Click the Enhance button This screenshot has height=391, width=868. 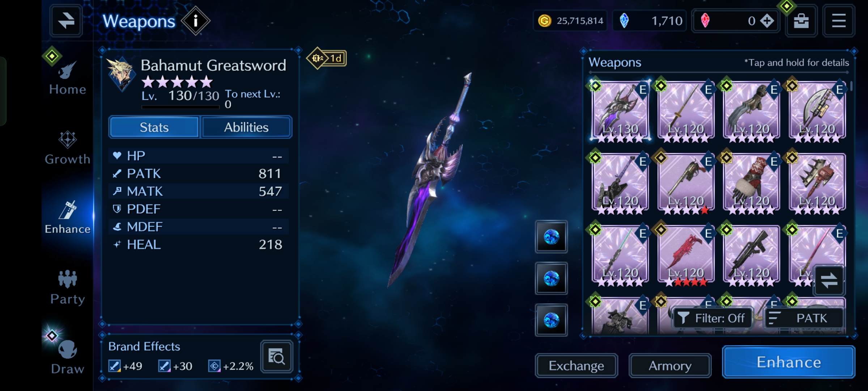pos(788,362)
